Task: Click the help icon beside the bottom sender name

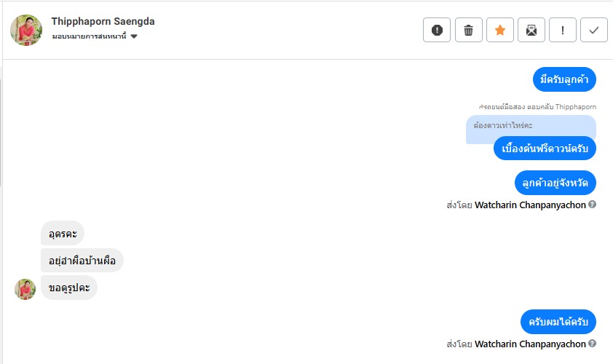Action: pyautogui.click(x=593, y=344)
